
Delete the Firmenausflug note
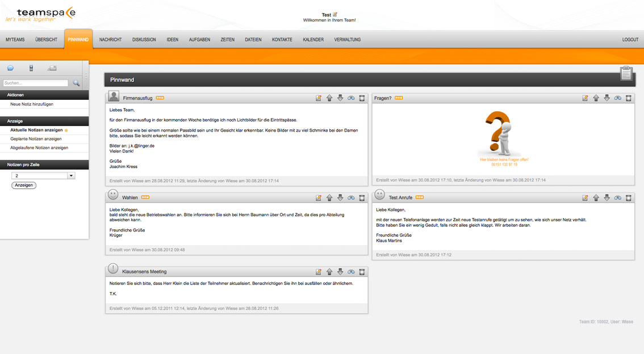(x=362, y=98)
